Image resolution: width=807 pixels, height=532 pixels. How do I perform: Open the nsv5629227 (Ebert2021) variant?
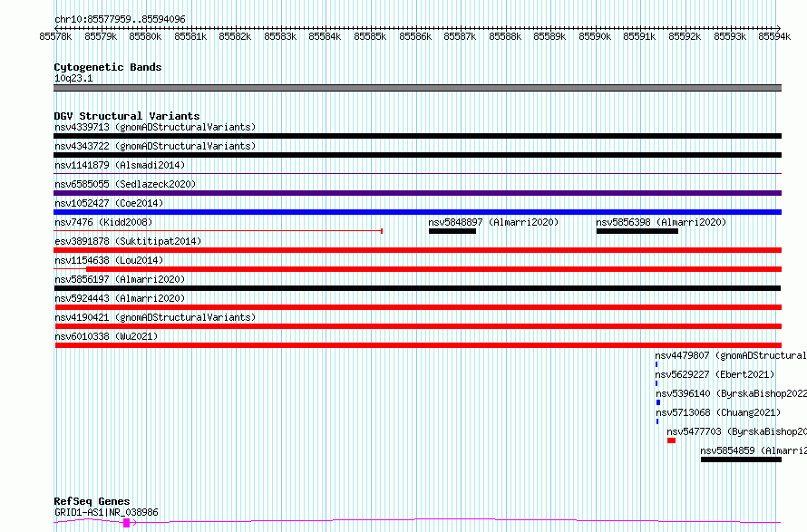tap(715, 374)
